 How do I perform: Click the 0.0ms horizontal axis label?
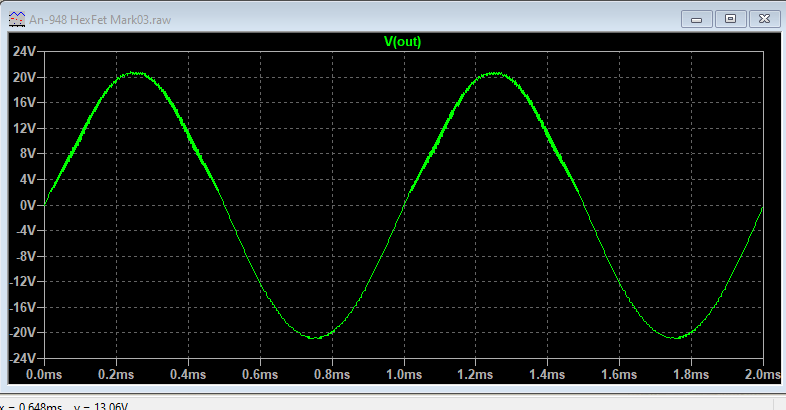click(44, 374)
